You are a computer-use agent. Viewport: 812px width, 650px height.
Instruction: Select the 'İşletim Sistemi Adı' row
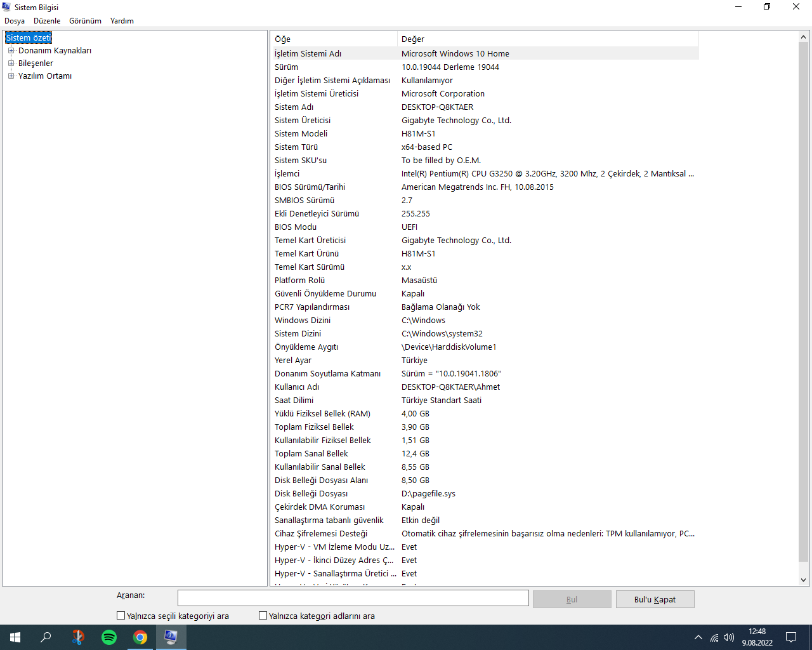coord(485,54)
